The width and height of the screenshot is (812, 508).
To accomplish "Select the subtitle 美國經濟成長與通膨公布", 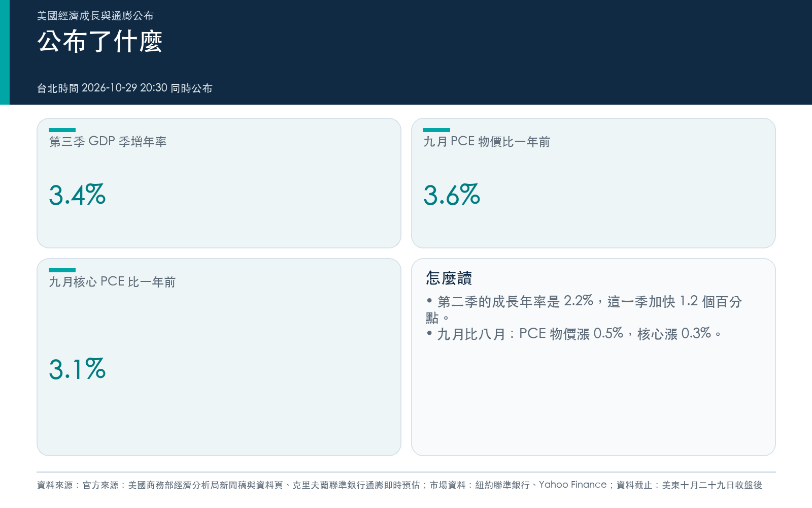I will pyautogui.click(x=95, y=16).
